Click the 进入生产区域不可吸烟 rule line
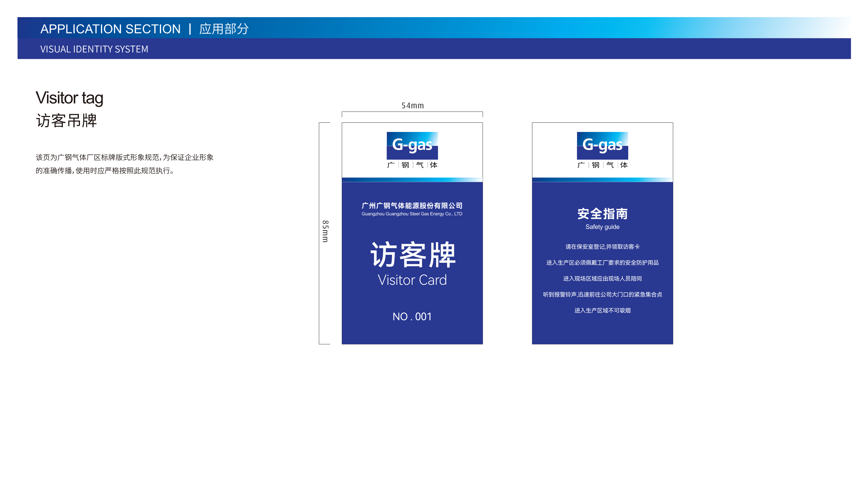 602,310
